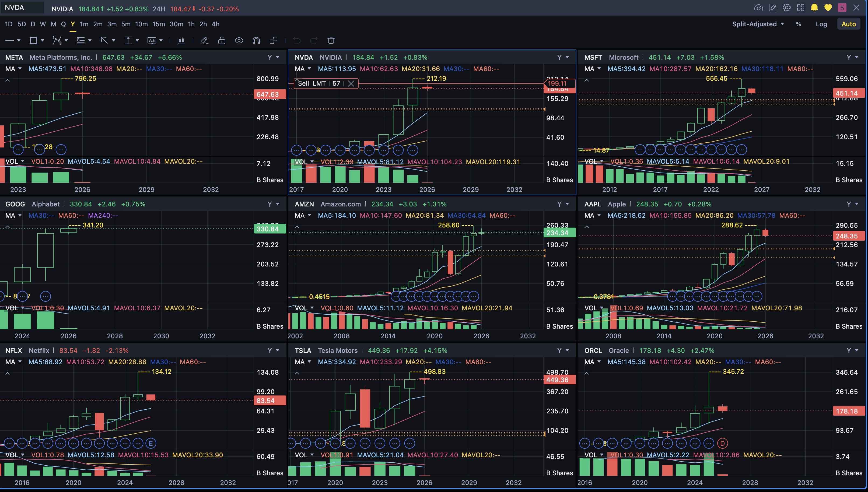The width and height of the screenshot is (868, 492).
Task: Click the AAPL ticker symbol title
Action: pos(593,204)
